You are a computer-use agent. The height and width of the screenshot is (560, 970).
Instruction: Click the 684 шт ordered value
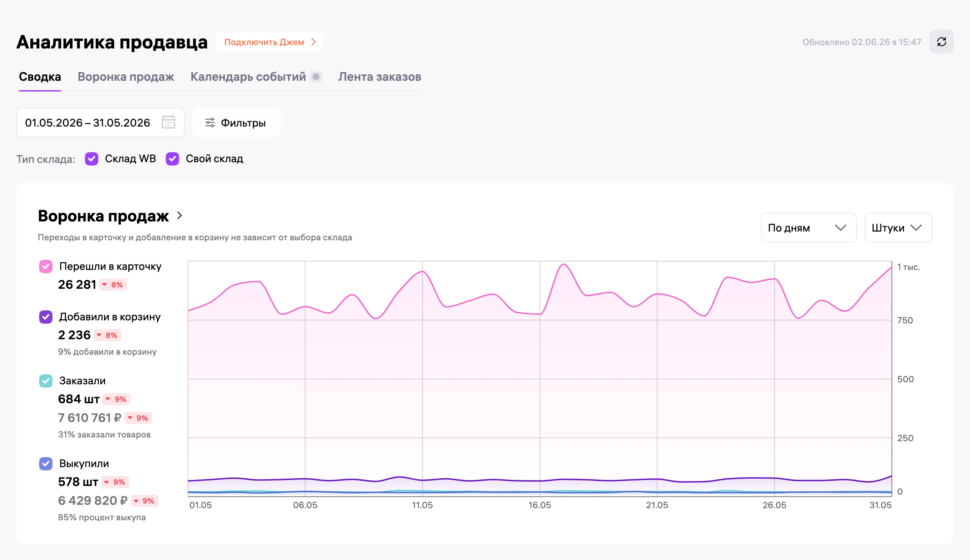pyautogui.click(x=79, y=399)
